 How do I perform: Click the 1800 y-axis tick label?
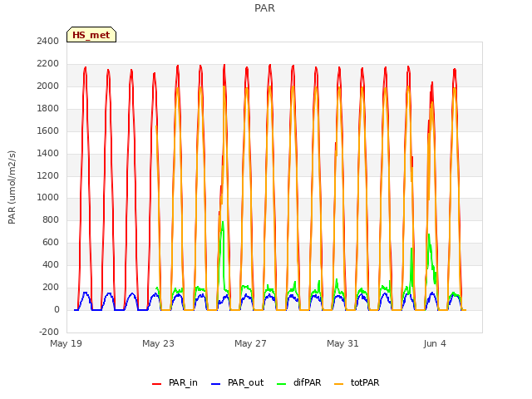(48, 108)
